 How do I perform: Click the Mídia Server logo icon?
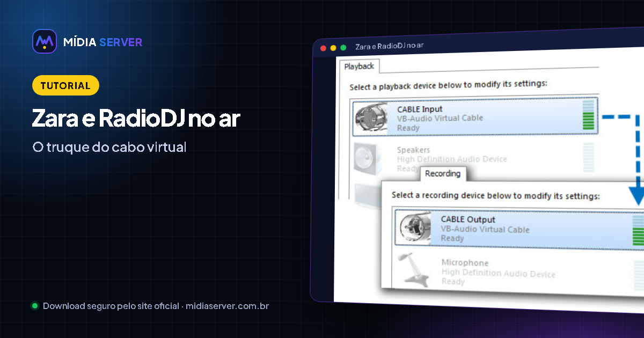tap(45, 41)
